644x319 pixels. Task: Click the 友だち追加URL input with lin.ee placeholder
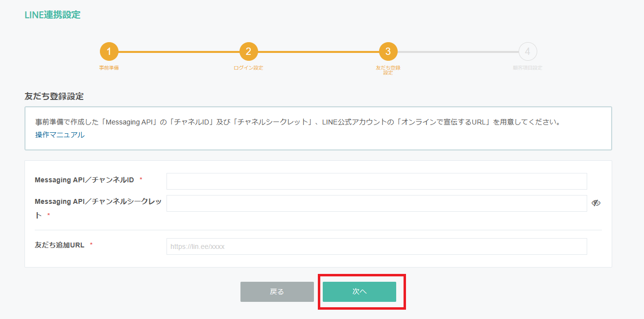[x=376, y=246]
